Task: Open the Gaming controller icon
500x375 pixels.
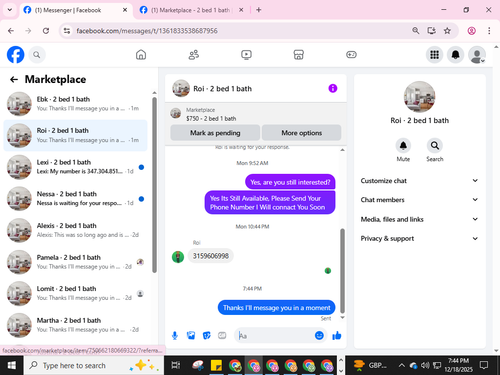Action: [x=351, y=55]
